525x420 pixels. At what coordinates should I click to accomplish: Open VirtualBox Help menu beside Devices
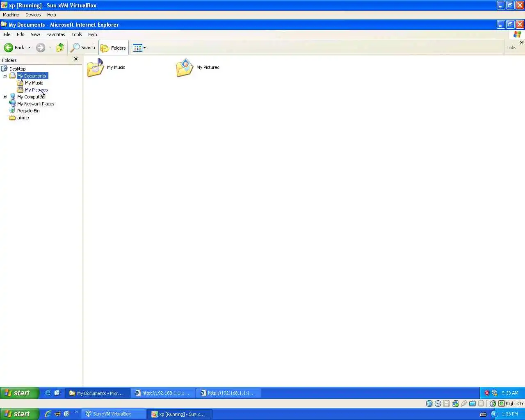tap(51, 15)
